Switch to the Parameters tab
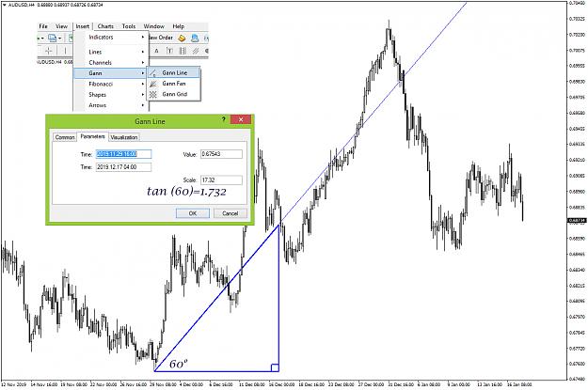This screenshot has width=588, height=390. [92, 137]
